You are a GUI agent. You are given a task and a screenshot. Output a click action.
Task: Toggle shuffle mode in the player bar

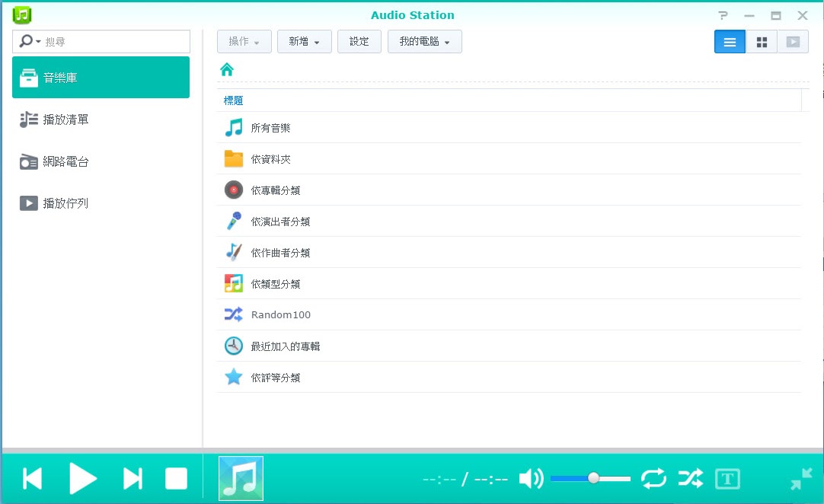click(x=691, y=478)
